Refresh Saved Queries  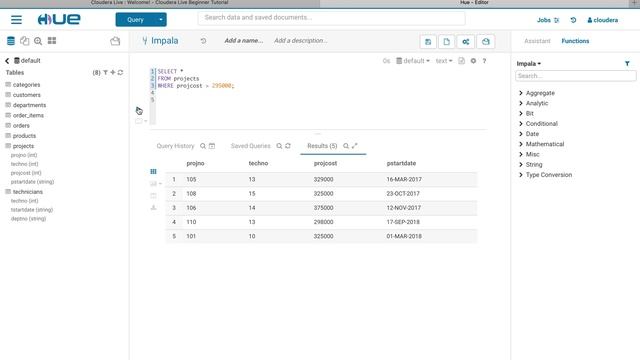coord(288,146)
